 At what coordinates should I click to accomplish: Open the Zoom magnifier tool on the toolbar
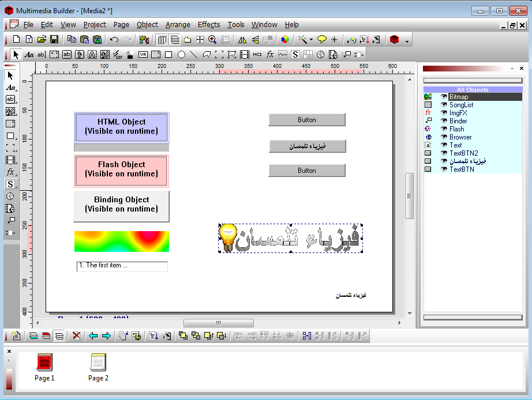pos(212,40)
